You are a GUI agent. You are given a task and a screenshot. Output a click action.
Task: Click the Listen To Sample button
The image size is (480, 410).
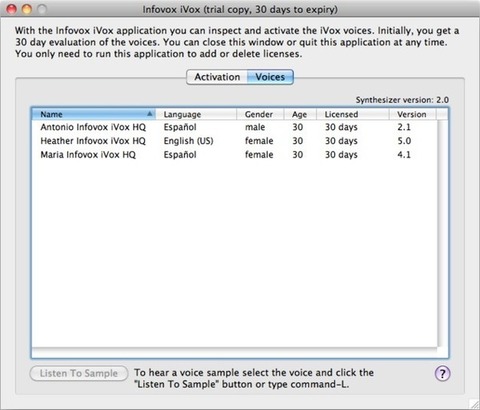[79, 373]
